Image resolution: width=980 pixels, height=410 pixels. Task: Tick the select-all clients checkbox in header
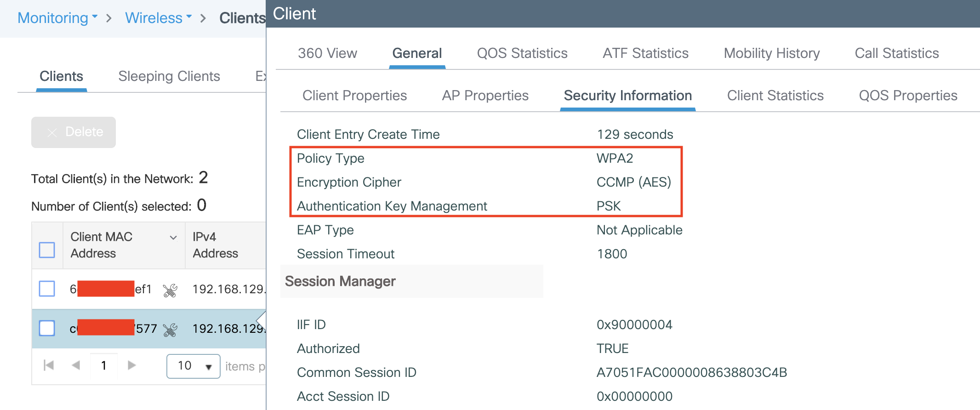pos(47,250)
